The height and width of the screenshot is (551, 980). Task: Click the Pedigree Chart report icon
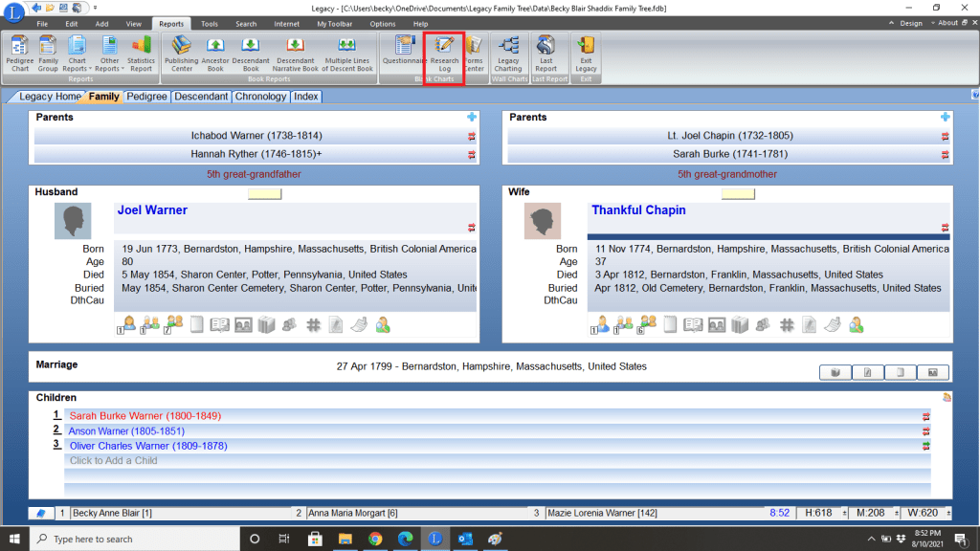(19, 56)
